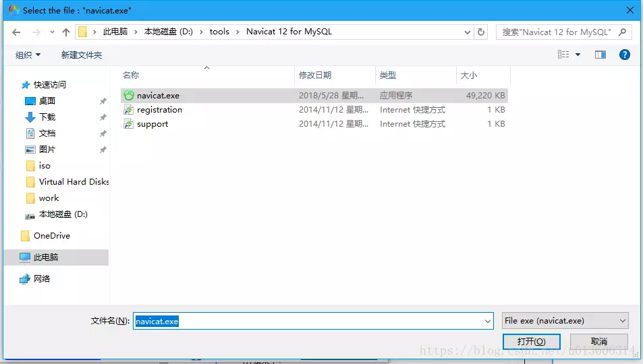Go up one folder level

[x=66, y=32]
